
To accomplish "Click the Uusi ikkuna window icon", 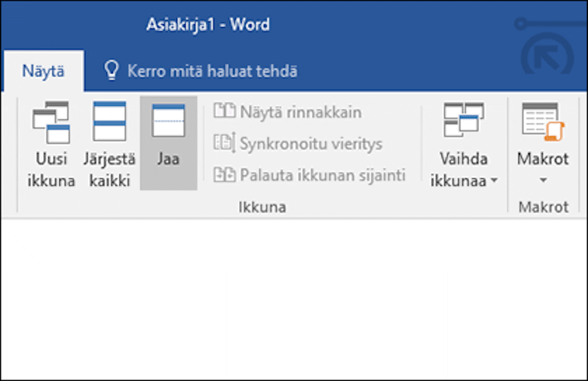I will 51,122.
